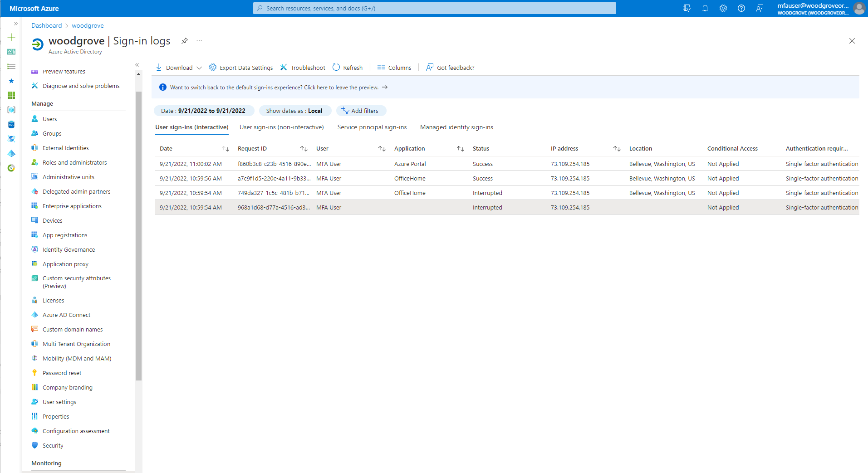Click the left menu vertical scrollbar

click(138, 236)
